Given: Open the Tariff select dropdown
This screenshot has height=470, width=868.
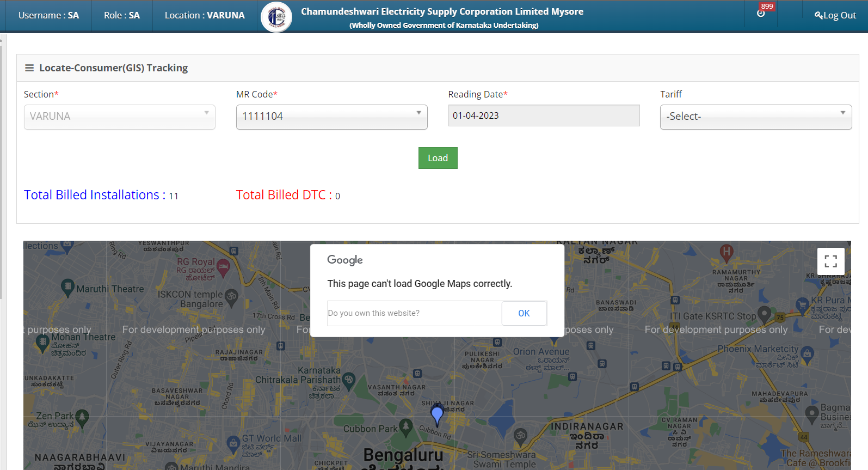Looking at the screenshot, I should point(756,117).
